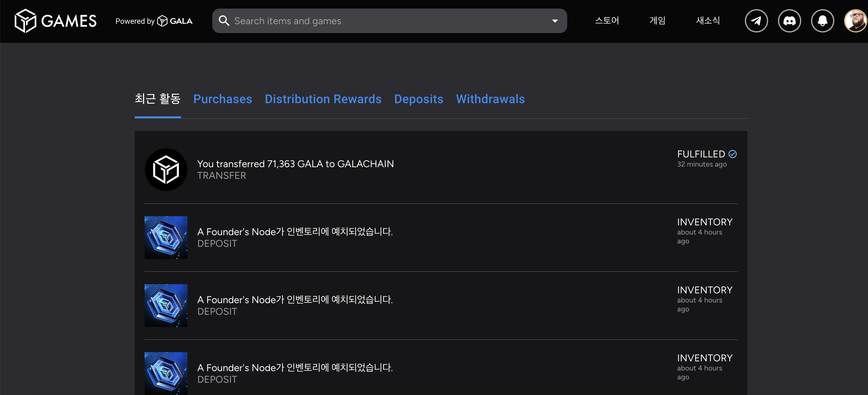Click the search magnifier icon

224,21
